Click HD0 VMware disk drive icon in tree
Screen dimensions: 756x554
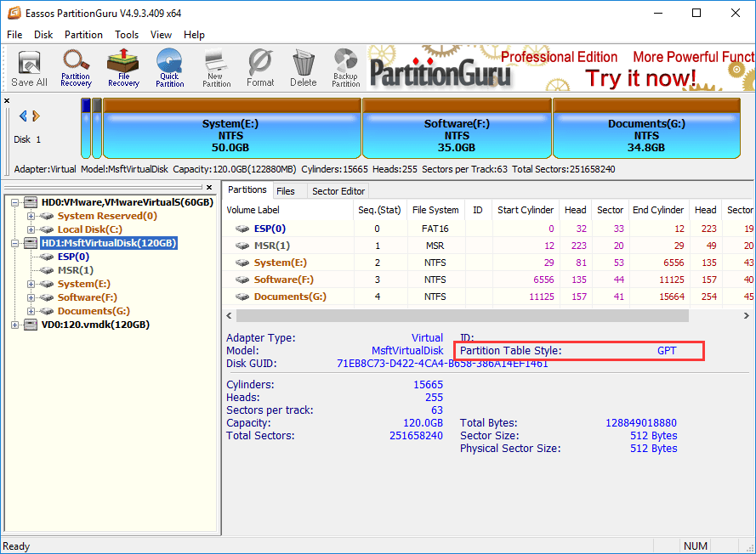pos(31,202)
